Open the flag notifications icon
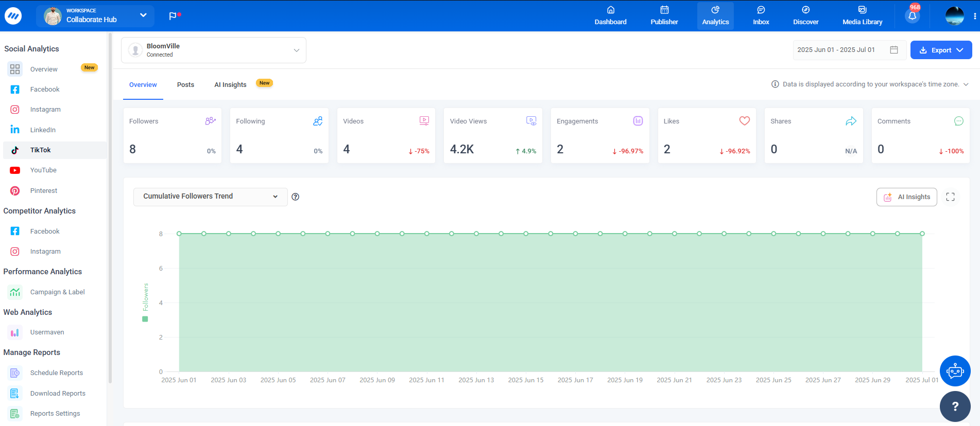This screenshot has height=426, width=980. [174, 16]
